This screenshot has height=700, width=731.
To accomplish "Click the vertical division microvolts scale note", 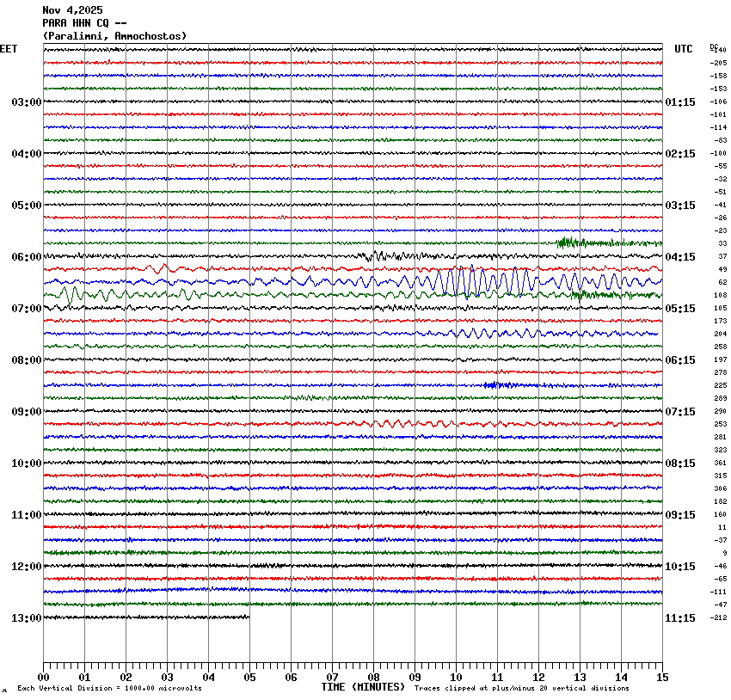I will [109, 689].
